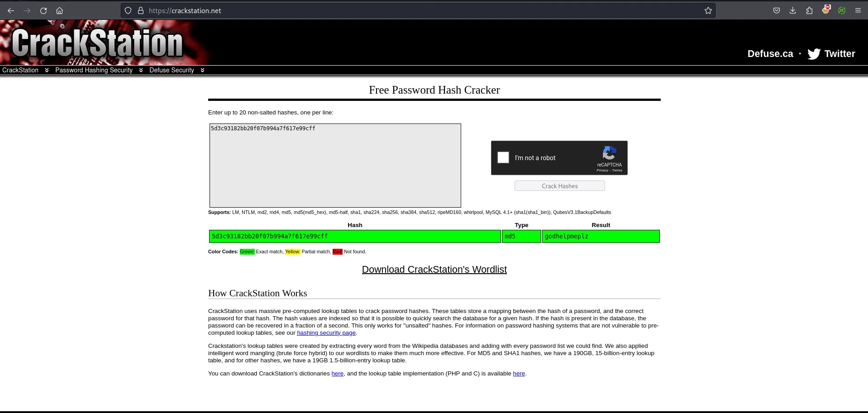Follow the hashing security page link
The image size is (868, 413).
click(x=326, y=333)
